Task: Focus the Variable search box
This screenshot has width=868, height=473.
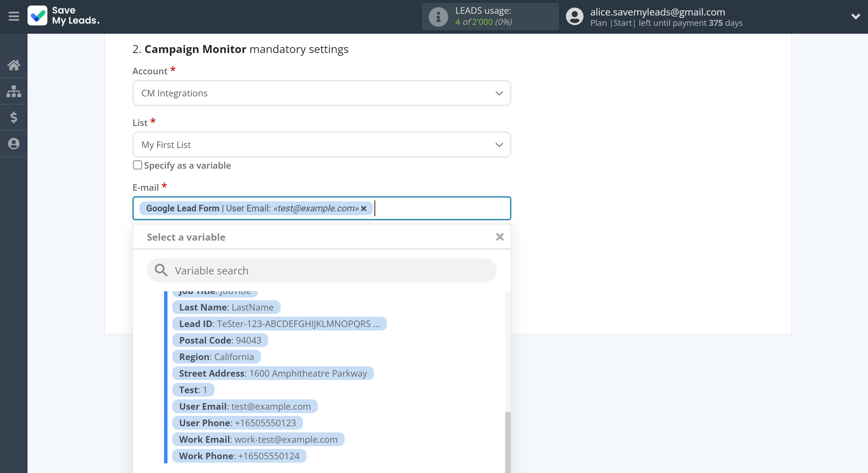Action: [322, 271]
